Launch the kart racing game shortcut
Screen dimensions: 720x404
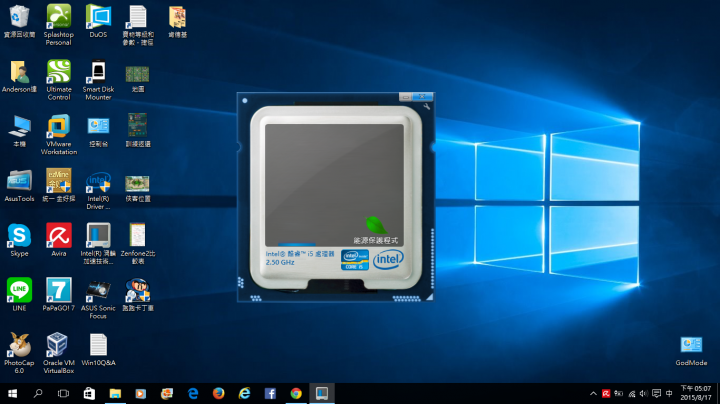tap(138, 294)
